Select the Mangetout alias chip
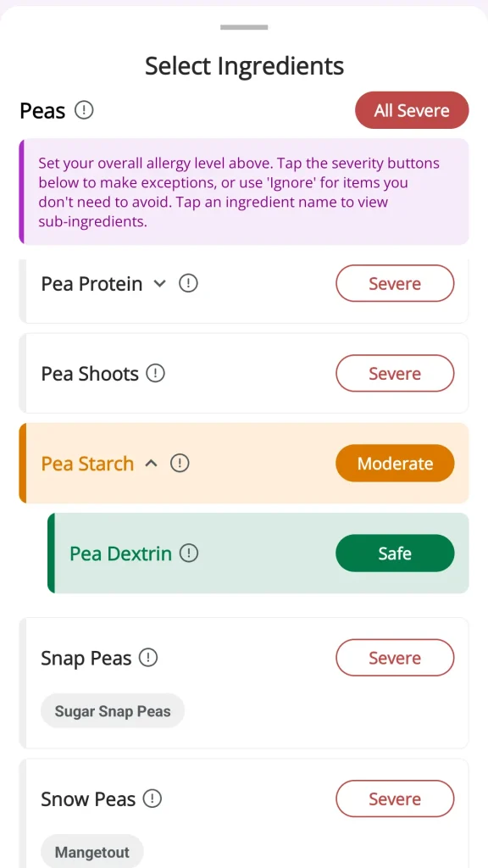The width and height of the screenshot is (488, 868). 91,852
